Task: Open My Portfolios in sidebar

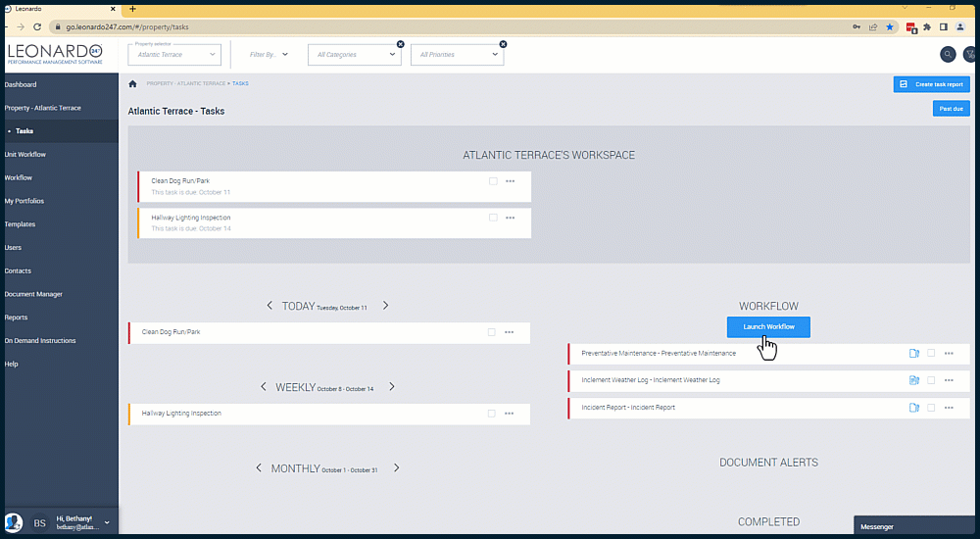Action: [x=24, y=201]
